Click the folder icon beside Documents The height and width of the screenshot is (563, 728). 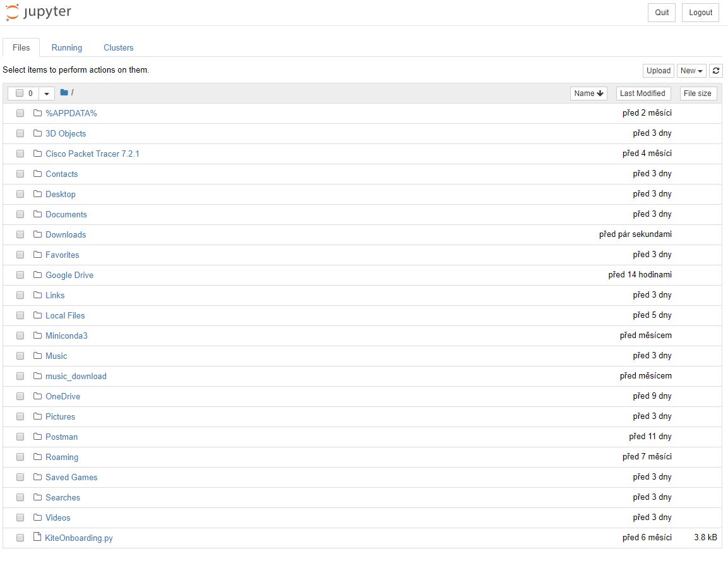click(38, 214)
